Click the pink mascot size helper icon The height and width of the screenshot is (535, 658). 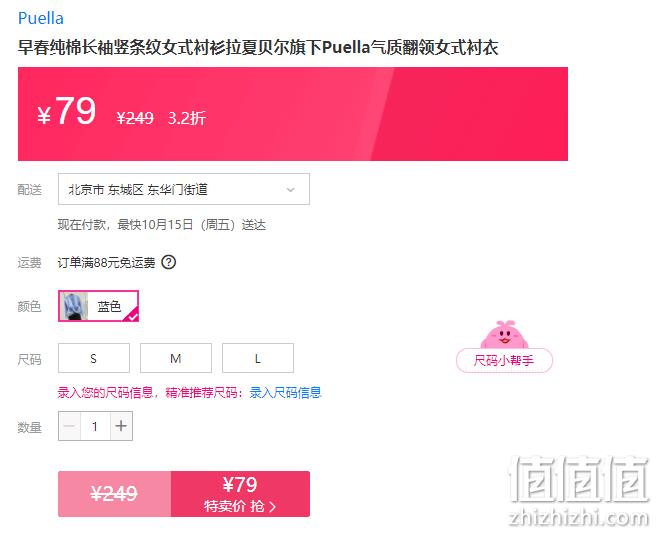pos(504,334)
